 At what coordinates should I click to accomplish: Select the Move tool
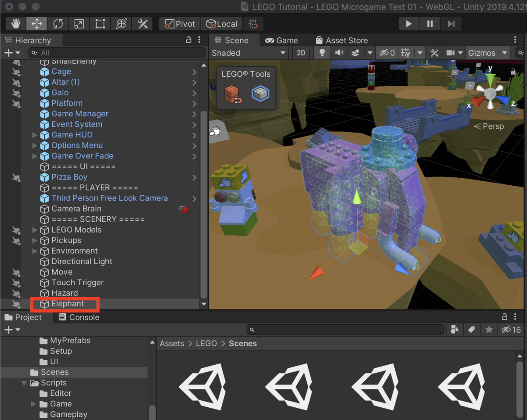coord(37,24)
